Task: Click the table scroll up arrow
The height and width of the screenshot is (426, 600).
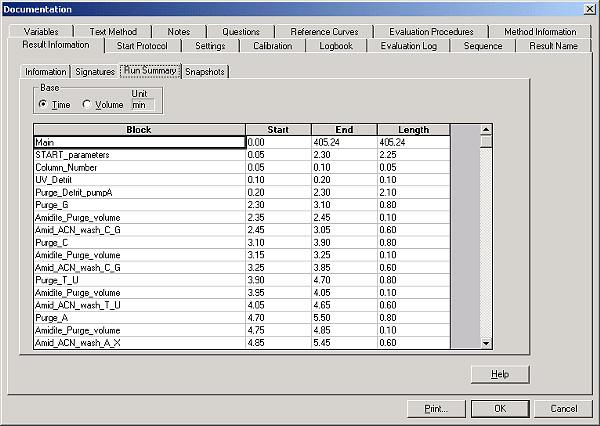Action: tap(486, 130)
